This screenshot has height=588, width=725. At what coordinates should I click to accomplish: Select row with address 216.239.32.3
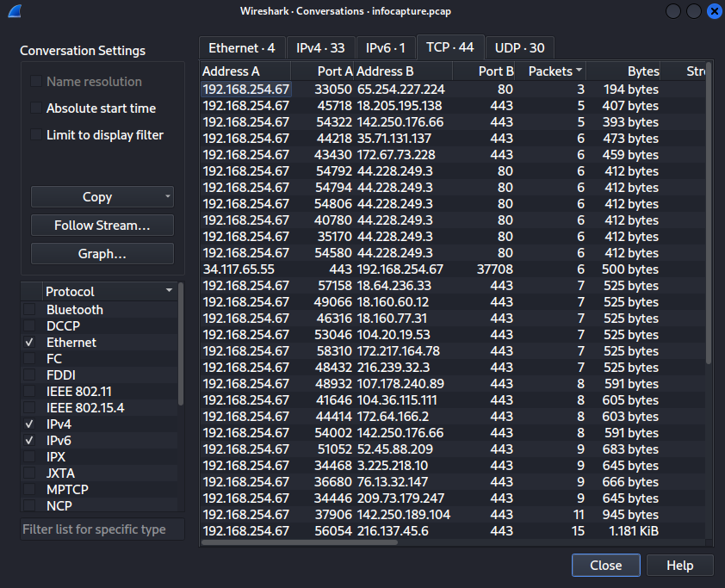[453, 368]
